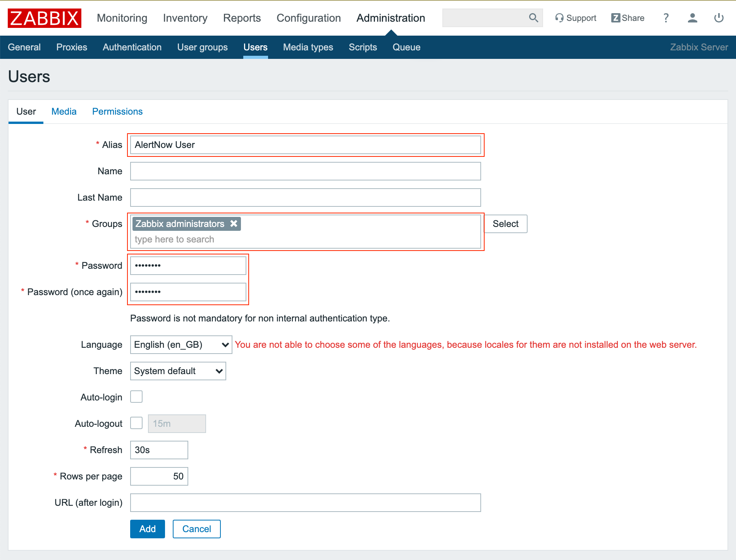Click Select button next to Groups
Image resolution: width=736 pixels, height=560 pixels.
coord(505,224)
